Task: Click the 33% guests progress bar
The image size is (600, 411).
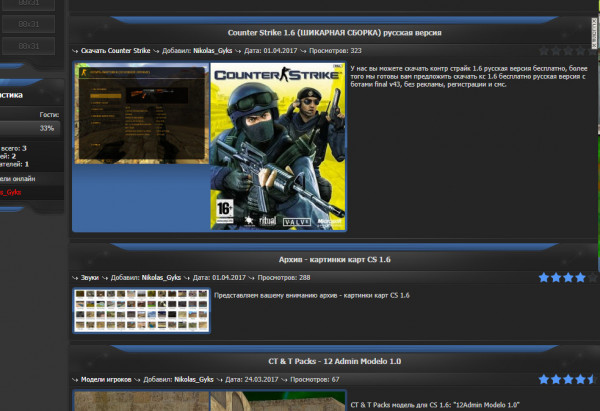Action: 30,128
